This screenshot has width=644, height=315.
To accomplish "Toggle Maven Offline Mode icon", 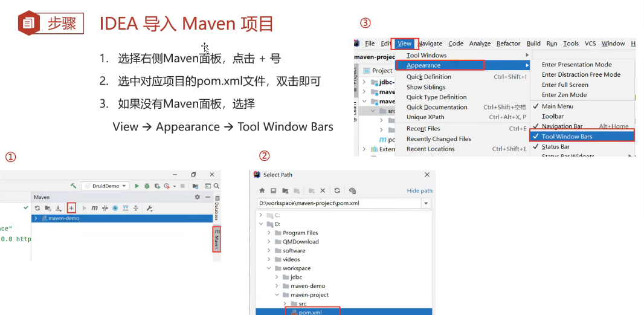I will 105,208.
